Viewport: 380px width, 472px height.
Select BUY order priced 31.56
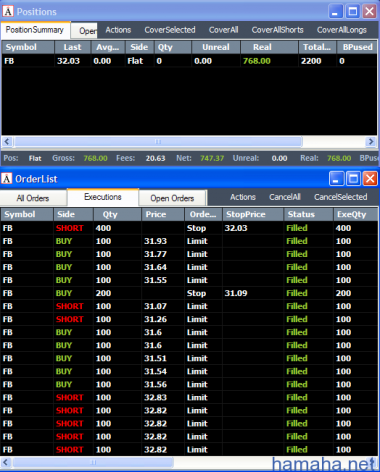tap(189, 384)
